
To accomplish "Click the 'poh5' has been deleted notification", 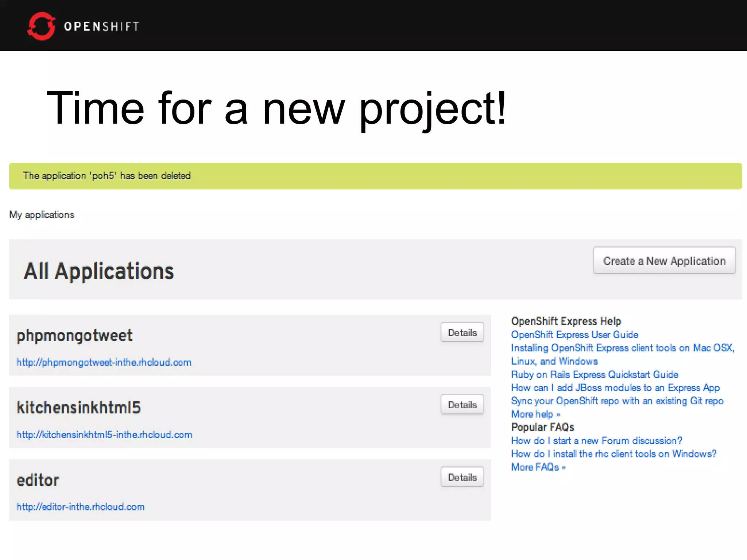I will [x=376, y=176].
